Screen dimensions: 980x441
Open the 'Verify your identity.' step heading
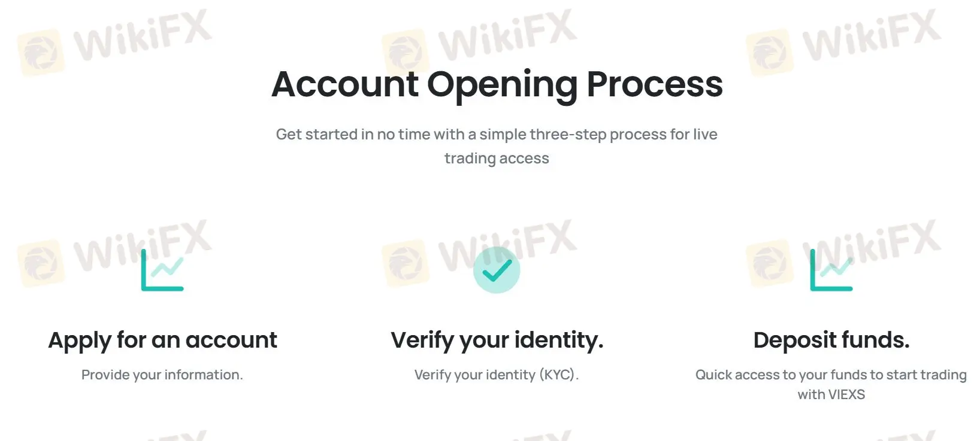(497, 340)
